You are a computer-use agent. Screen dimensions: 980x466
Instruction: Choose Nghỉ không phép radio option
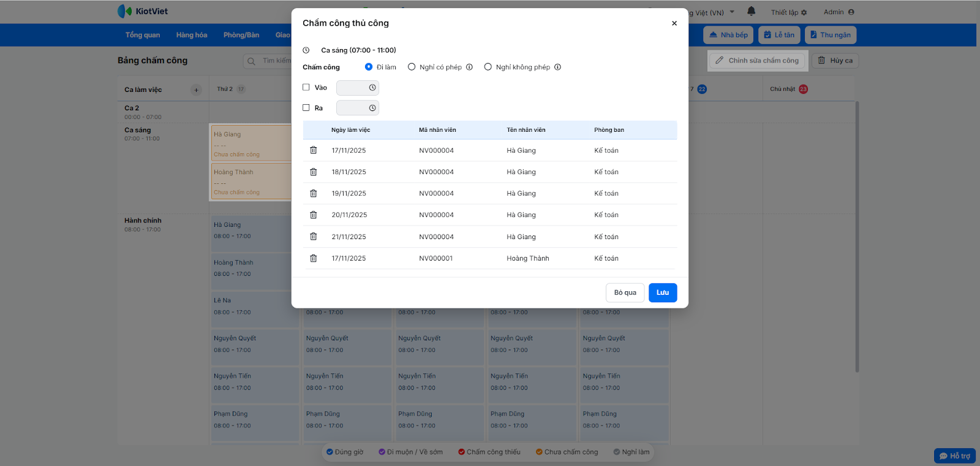[x=488, y=67]
